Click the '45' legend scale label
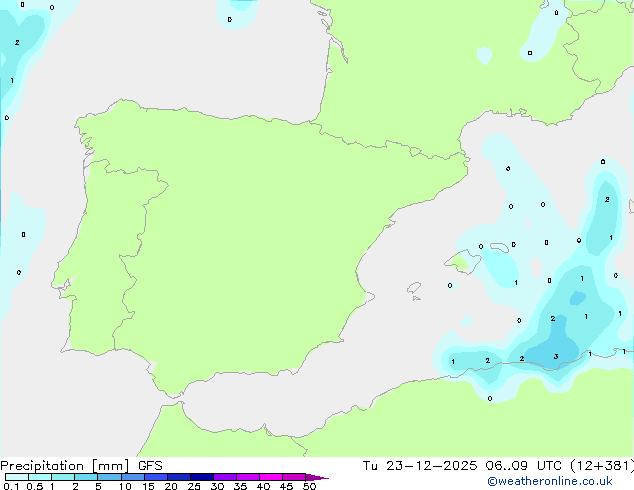634x490 pixels. click(286, 486)
